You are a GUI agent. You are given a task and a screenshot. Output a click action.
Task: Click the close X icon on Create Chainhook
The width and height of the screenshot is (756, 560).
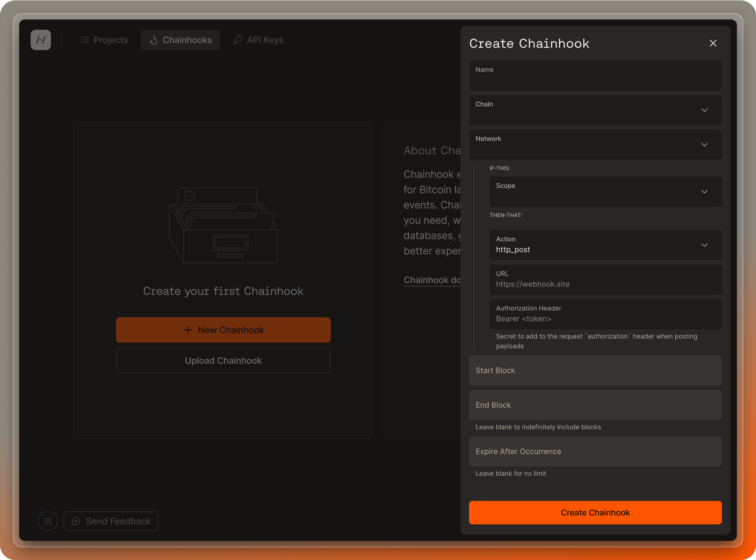pyautogui.click(x=713, y=43)
